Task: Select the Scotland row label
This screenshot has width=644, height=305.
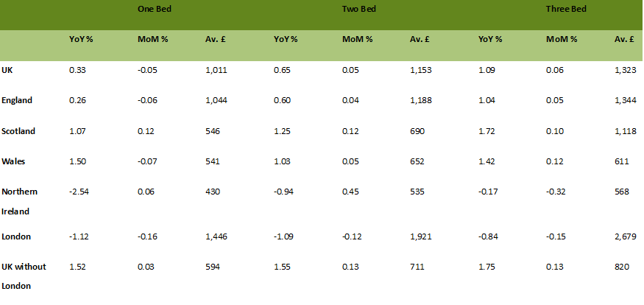Action: [18, 131]
